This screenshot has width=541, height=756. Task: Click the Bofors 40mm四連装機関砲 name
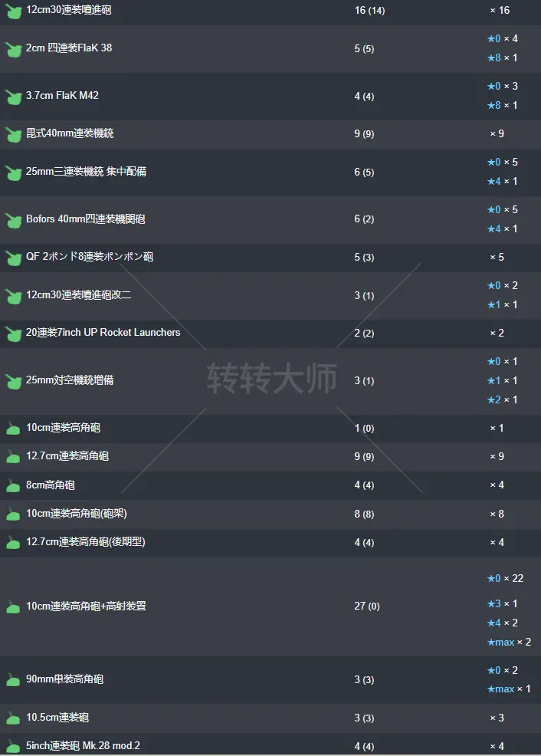85,219
